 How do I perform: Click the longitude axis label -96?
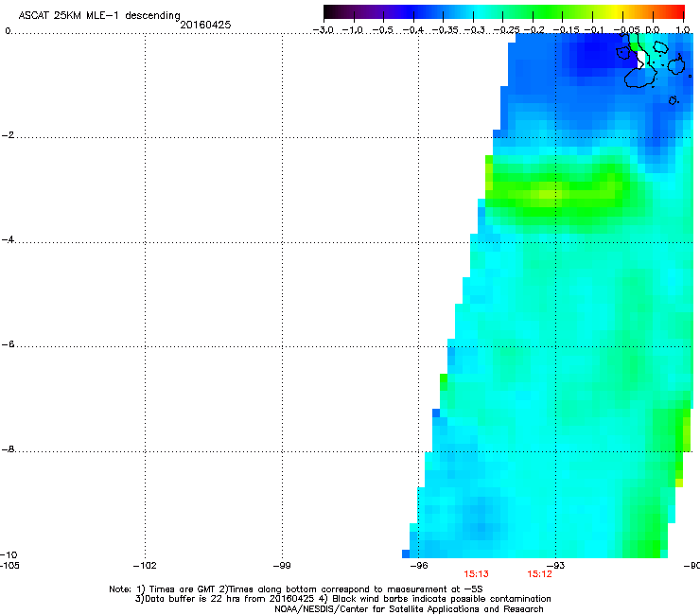click(419, 566)
